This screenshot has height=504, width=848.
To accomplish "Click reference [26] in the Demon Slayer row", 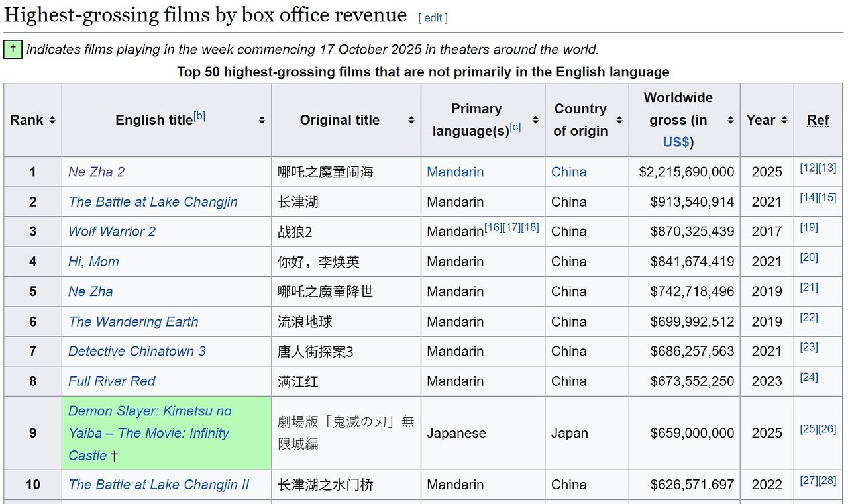I will tap(827, 429).
